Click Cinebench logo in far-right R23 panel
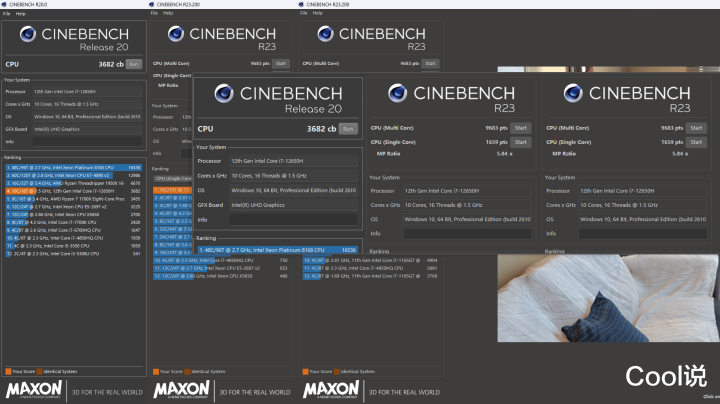720x404 pixels. [x=573, y=93]
